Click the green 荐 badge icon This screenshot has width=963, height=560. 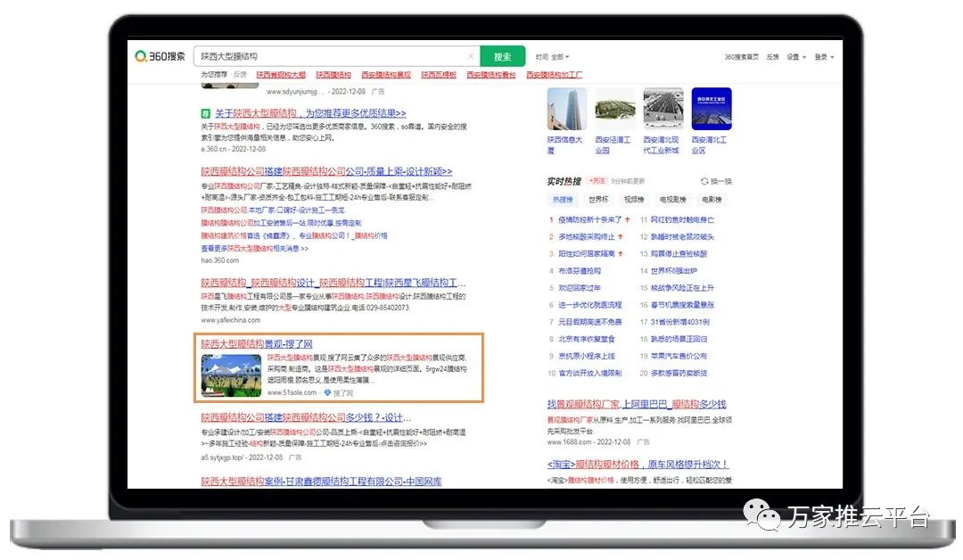click(x=206, y=114)
